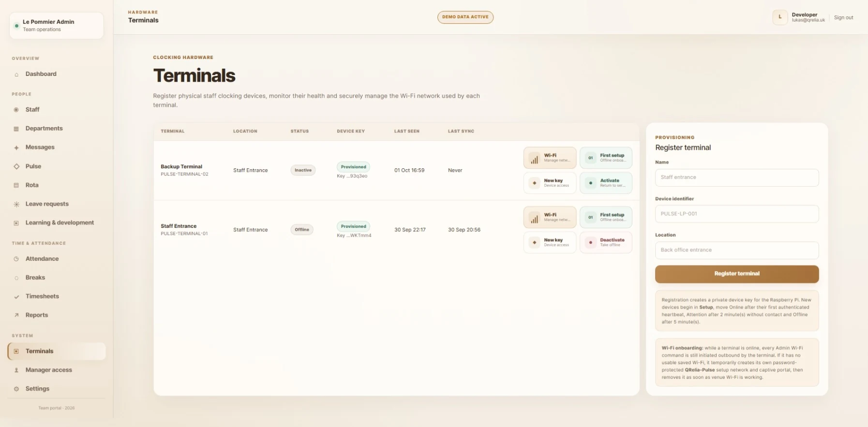Click the Le Pommier Admin team card
This screenshot has height=427, width=868.
click(57, 26)
